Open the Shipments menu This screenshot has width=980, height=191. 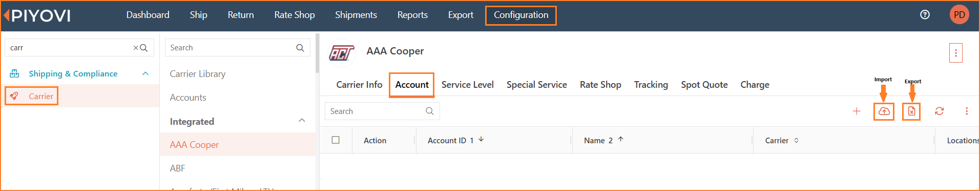click(x=356, y=15)
